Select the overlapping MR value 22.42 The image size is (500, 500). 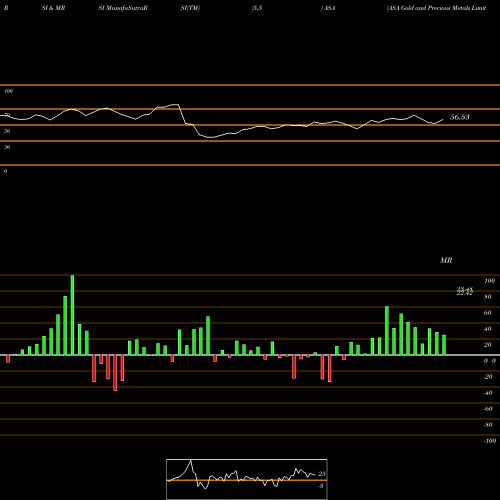click(465, 293)
